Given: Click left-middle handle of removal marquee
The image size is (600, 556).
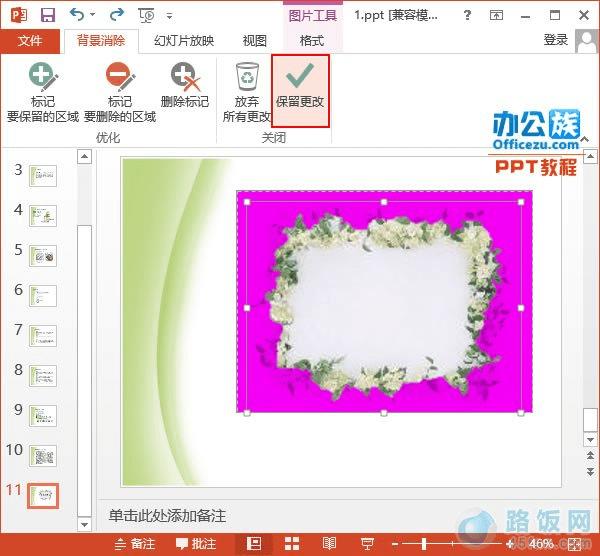Looking at the screenshot, I should coord(247,308).
